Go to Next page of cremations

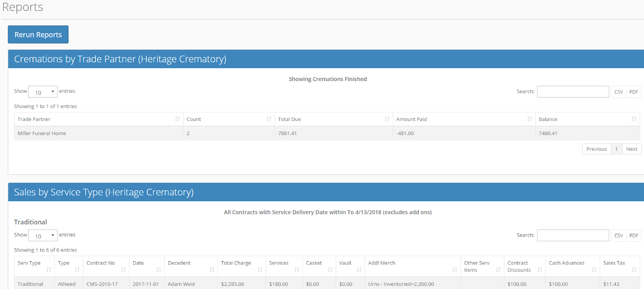632,149
